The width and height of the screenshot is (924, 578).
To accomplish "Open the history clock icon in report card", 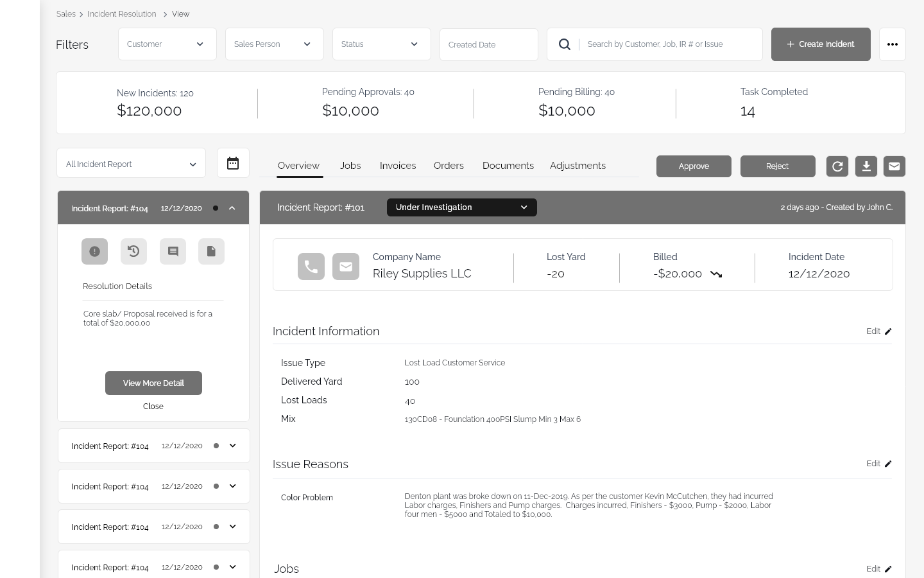I will tap(133, 251).
